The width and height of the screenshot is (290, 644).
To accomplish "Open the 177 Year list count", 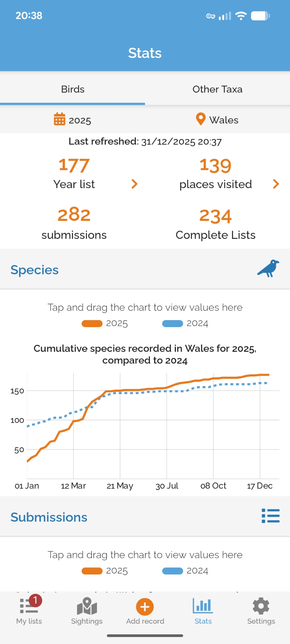I will pos(74,166).
